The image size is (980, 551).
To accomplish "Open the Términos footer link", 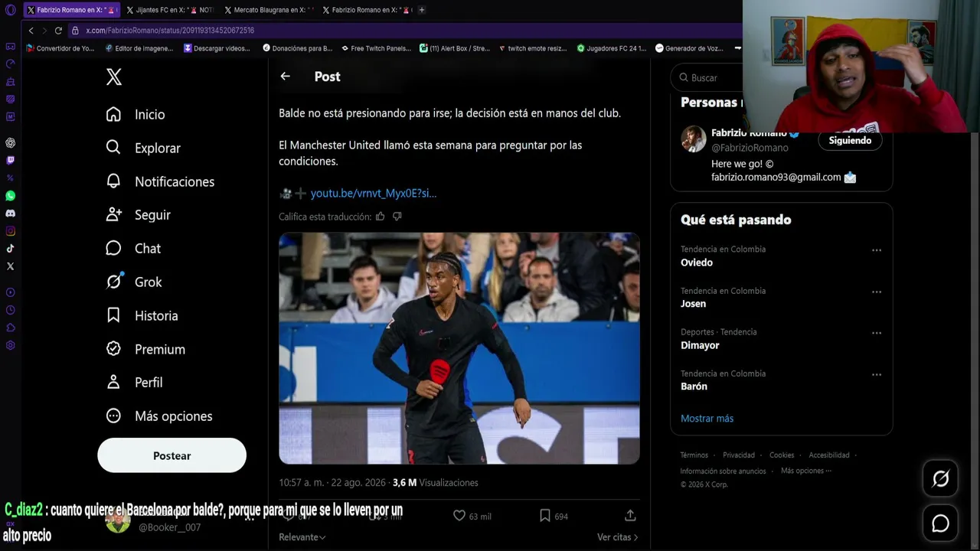I will click(694, 455).
